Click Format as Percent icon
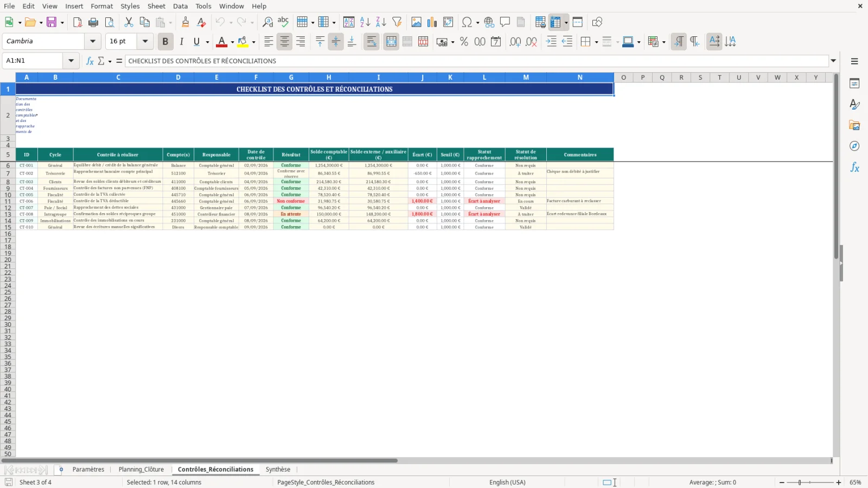The image size is (868, 488). 464,42
